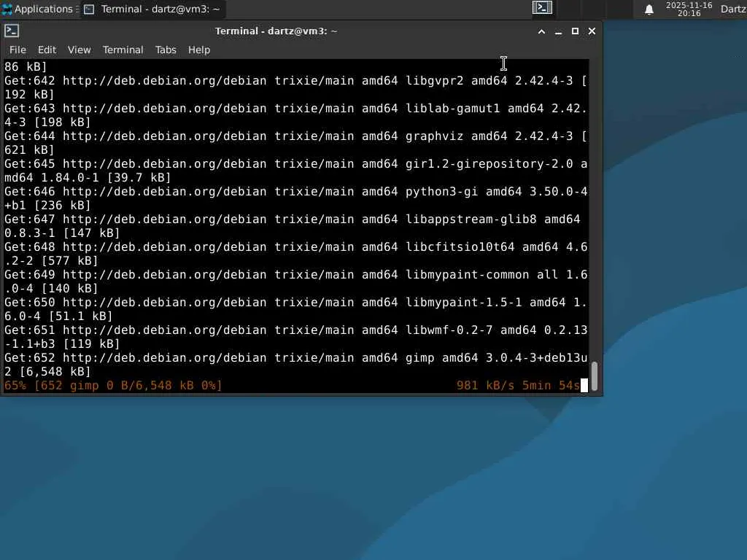Click the Get:642 libgvpr2 line
The image size is (747, 560).
pyautogui.click(x=296, y=87)
